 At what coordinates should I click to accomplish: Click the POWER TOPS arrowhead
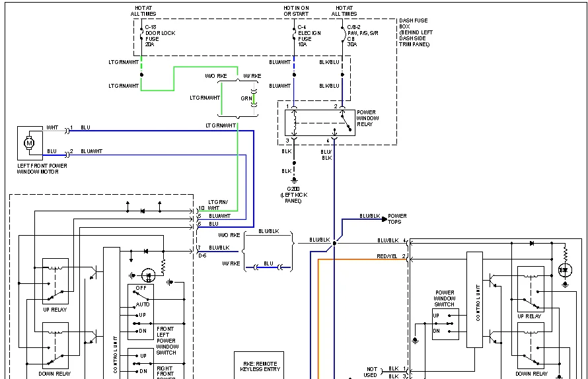pos(384,219)
